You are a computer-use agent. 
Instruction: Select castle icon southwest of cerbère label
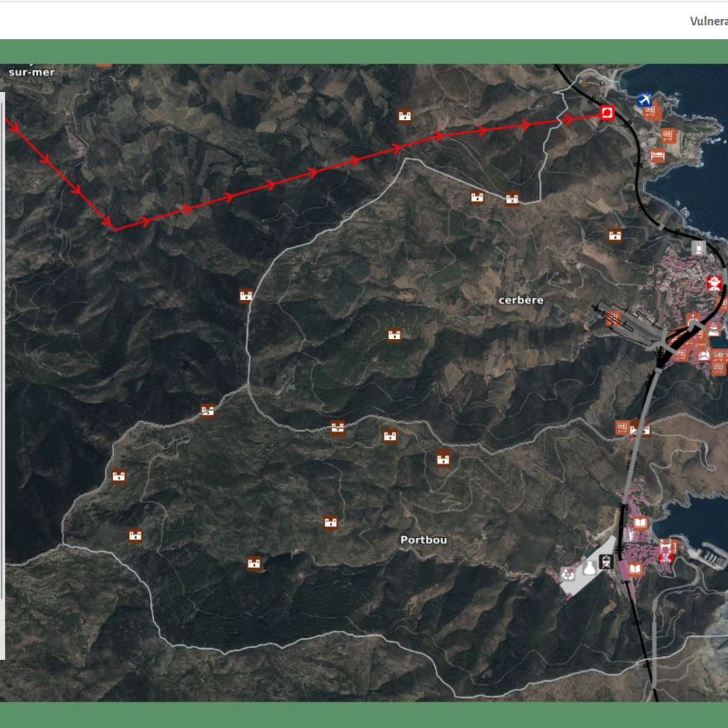click(x=393, y=335)
